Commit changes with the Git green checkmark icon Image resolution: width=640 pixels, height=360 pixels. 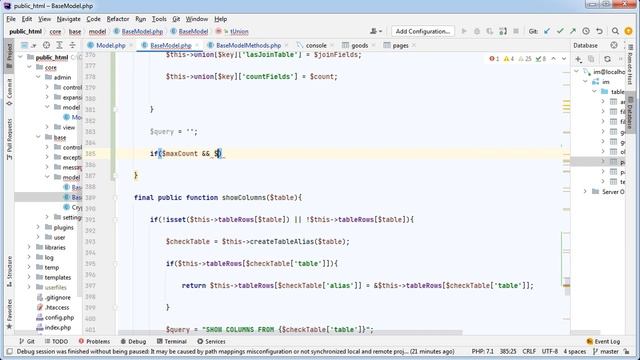(x=560, y=31)
